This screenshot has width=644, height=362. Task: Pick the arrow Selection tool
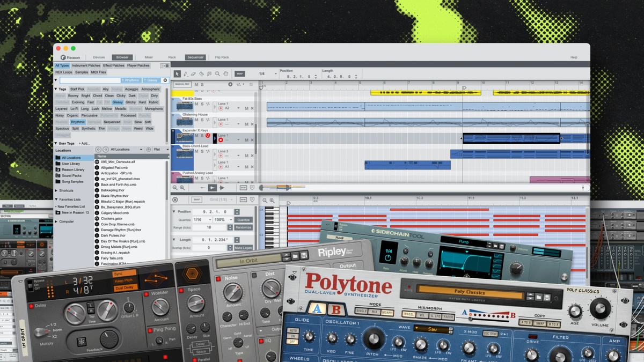178,73
